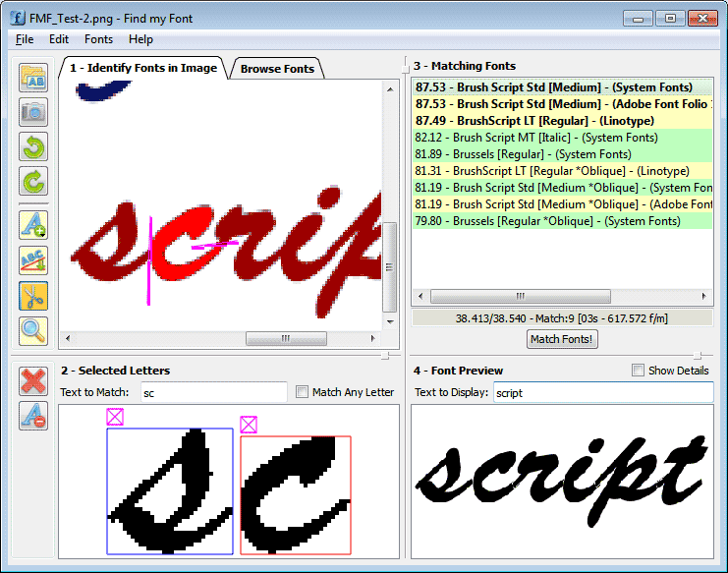Select the scissors split letters tool
Viewport: 728px width, 573px height.
point(33,296)
